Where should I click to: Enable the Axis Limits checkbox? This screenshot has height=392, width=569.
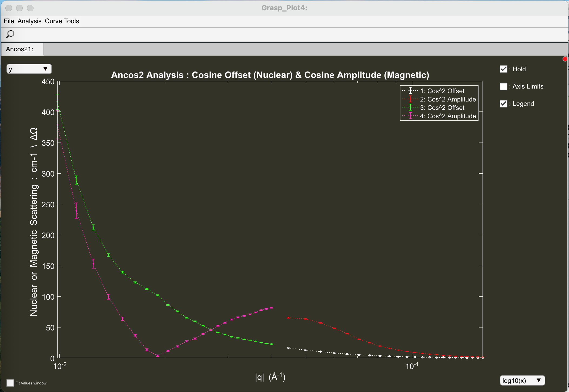click(503, 86)
